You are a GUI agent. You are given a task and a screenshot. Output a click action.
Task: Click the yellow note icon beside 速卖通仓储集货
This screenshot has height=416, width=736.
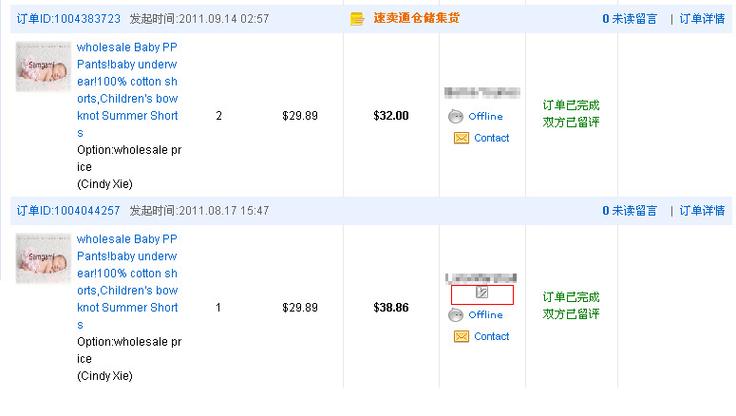(x=357, y=19)
